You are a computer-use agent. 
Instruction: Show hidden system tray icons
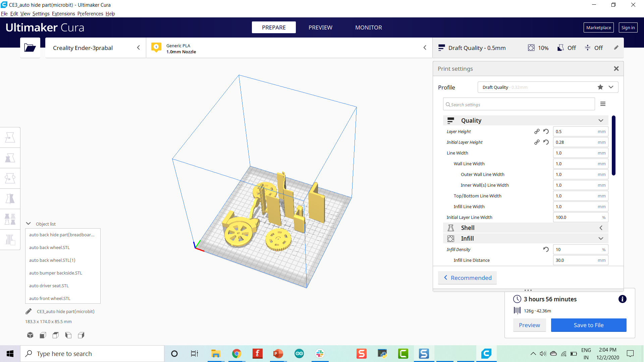point(533,353)
